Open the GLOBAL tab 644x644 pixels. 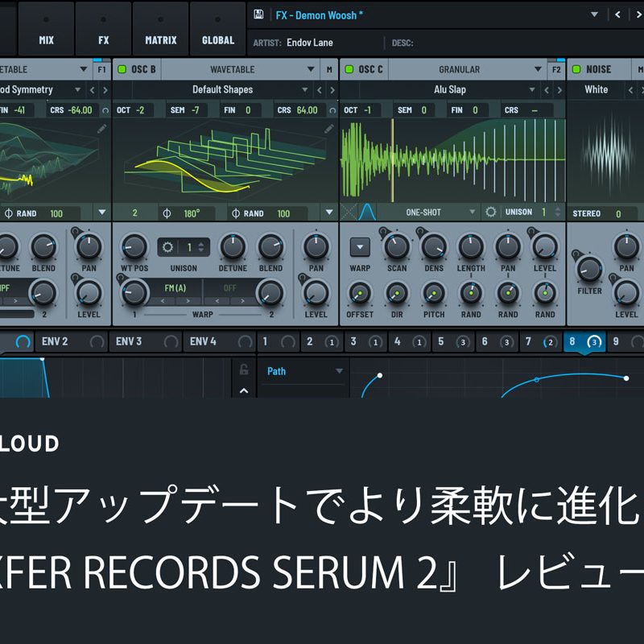[217, 29]
